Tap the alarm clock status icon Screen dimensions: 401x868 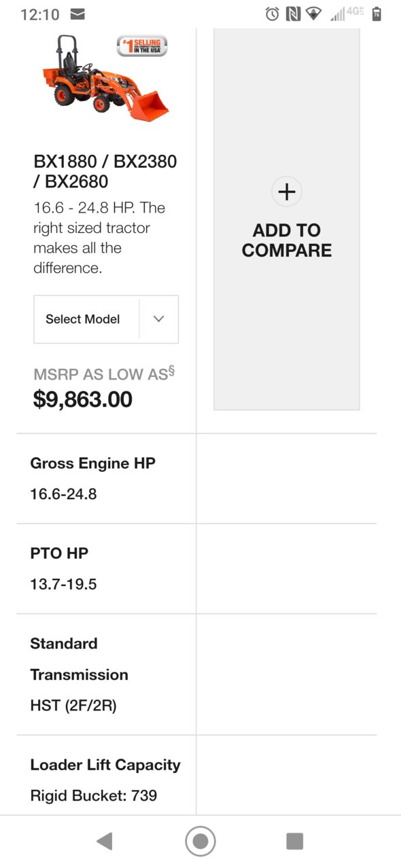click(272, 14)
